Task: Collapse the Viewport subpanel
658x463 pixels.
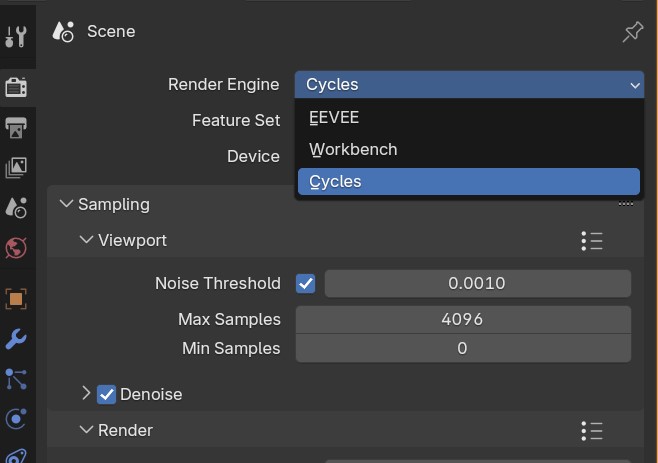Action: pyautogui.click(x=86, y=240)
